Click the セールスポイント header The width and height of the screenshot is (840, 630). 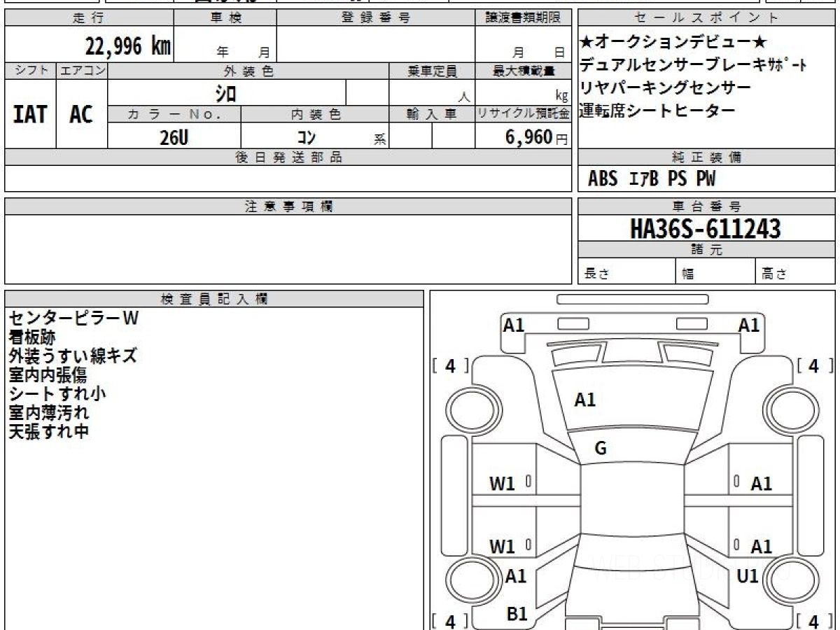706,18
